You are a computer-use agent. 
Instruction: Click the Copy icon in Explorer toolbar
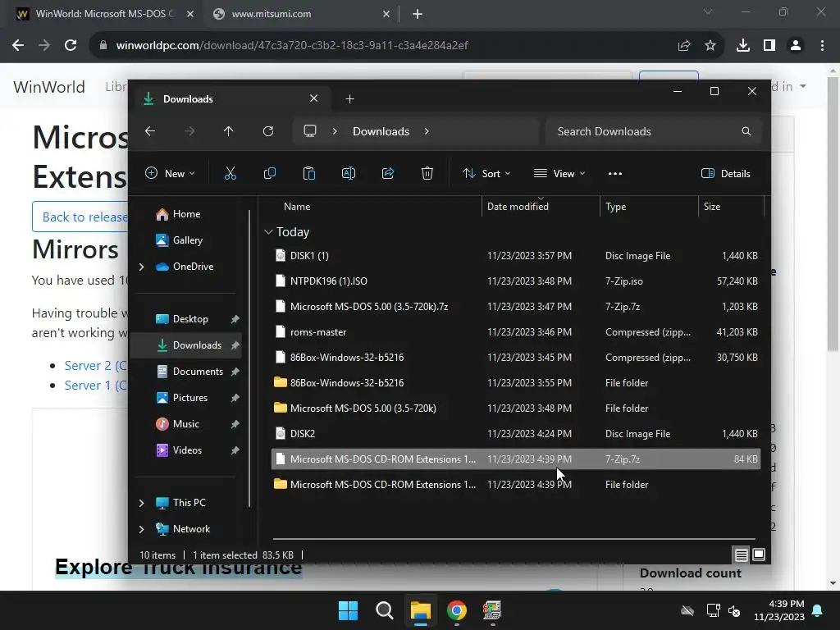269,173
